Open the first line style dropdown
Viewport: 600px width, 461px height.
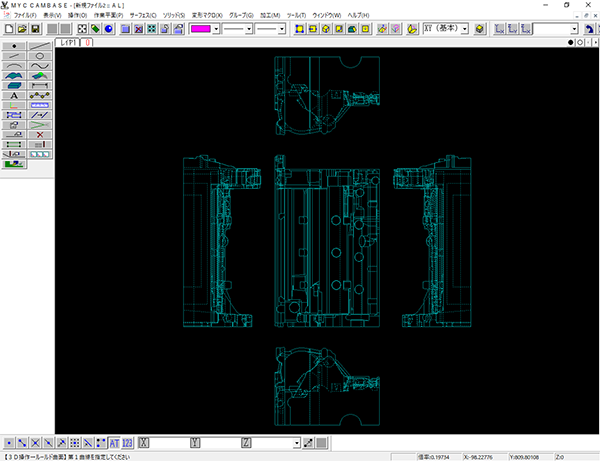click(249, 29)
